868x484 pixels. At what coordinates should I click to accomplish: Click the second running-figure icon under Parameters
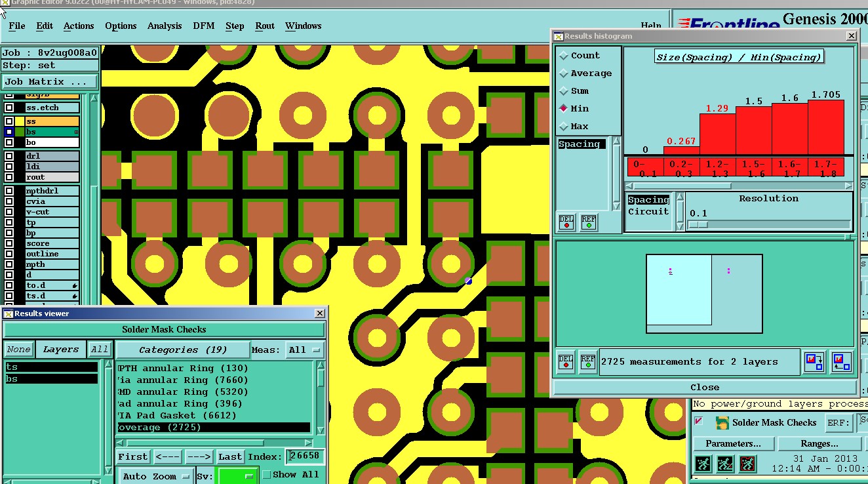click(x=724, y=464)
